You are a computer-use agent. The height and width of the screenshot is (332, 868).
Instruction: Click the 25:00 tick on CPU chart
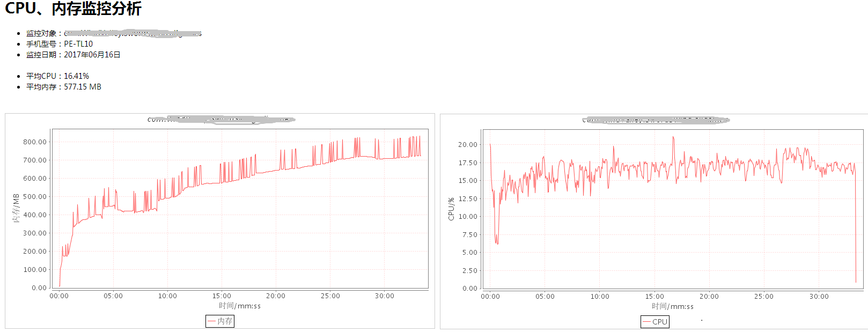[764, 296]
